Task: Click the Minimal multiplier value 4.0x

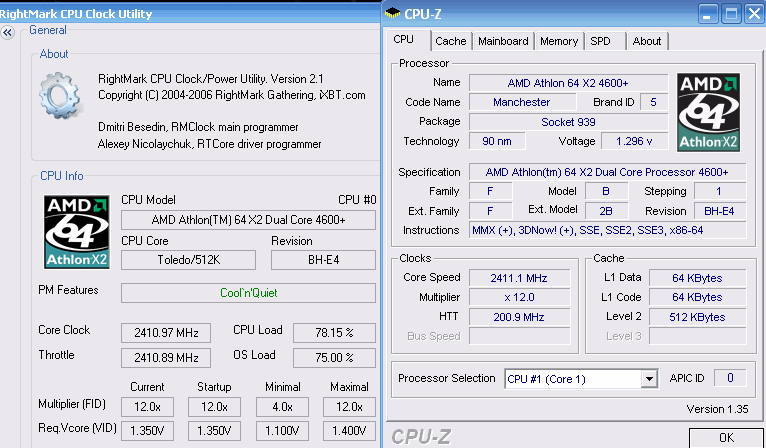Action: pos(282,407)
